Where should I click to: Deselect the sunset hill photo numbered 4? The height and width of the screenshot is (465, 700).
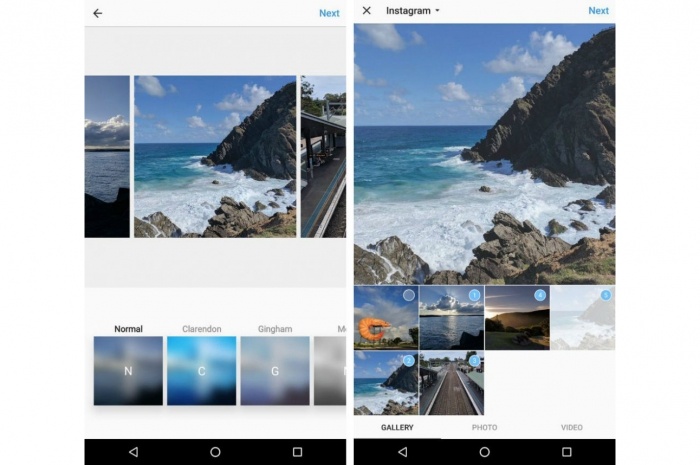(x=540, y=295)
